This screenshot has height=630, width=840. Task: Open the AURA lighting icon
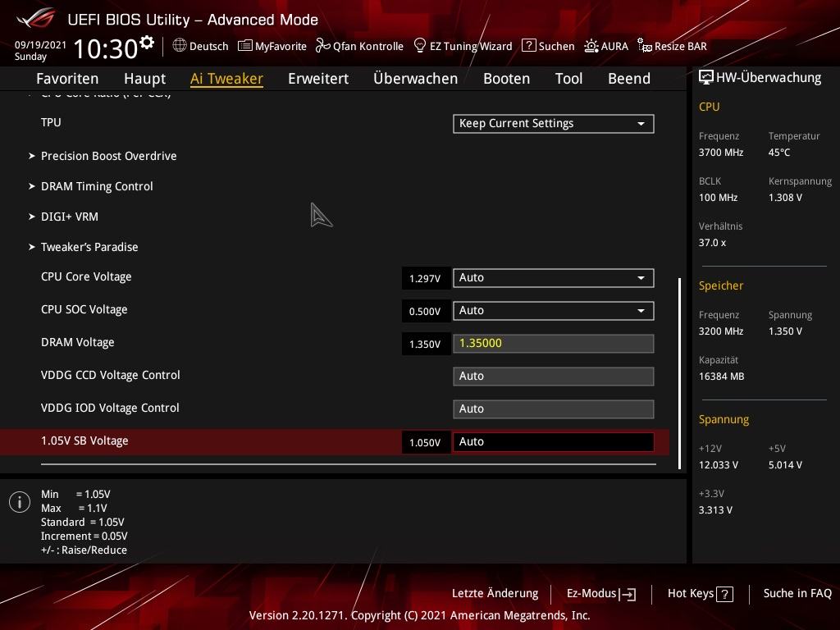point(591,46)
